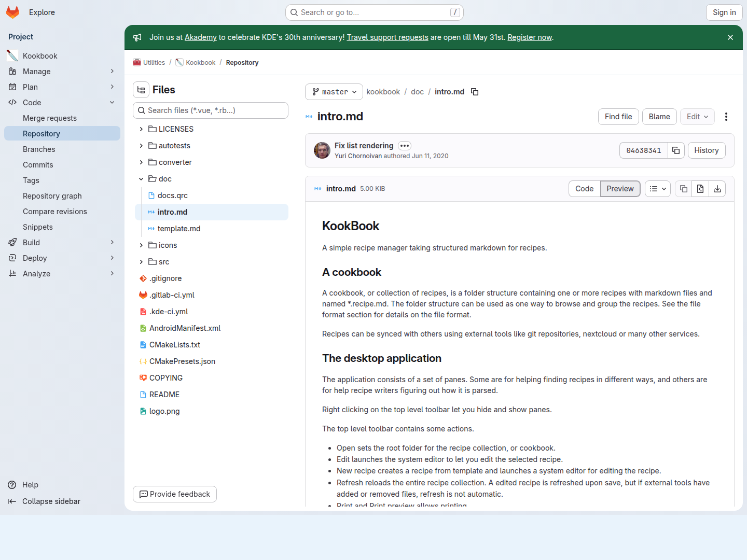Click the Files tree toggle icon
747x560 pixels.
pos(141,90)
